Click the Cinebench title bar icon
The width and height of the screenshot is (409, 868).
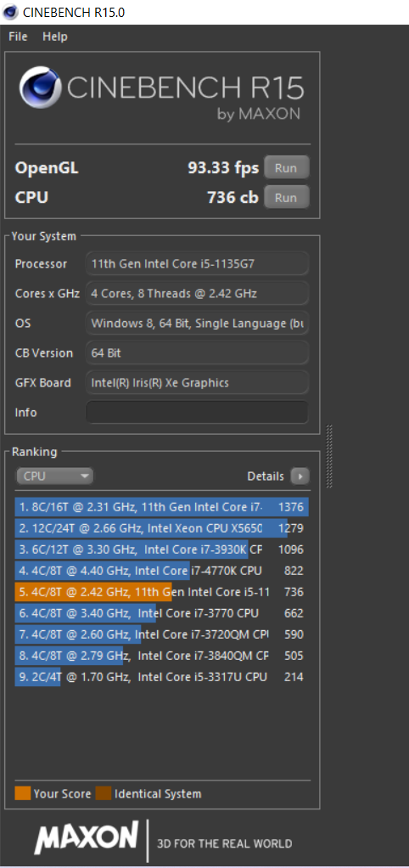pos(10,12)
